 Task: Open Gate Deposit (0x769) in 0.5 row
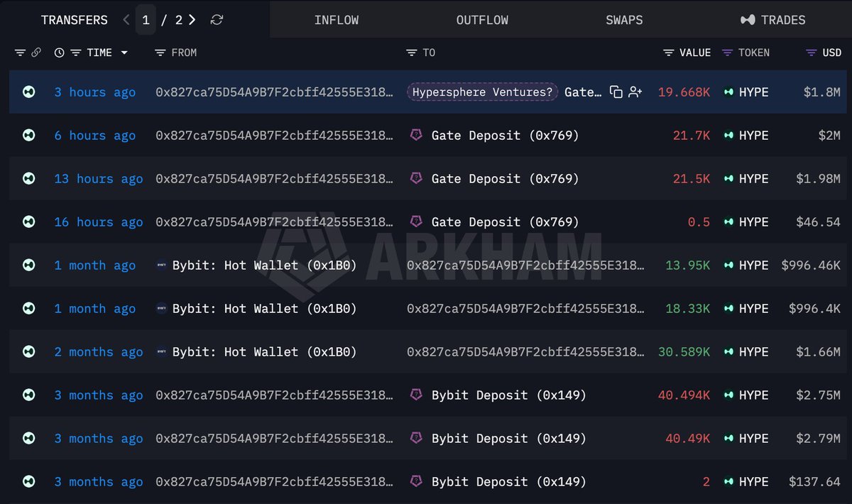[505, 222]
